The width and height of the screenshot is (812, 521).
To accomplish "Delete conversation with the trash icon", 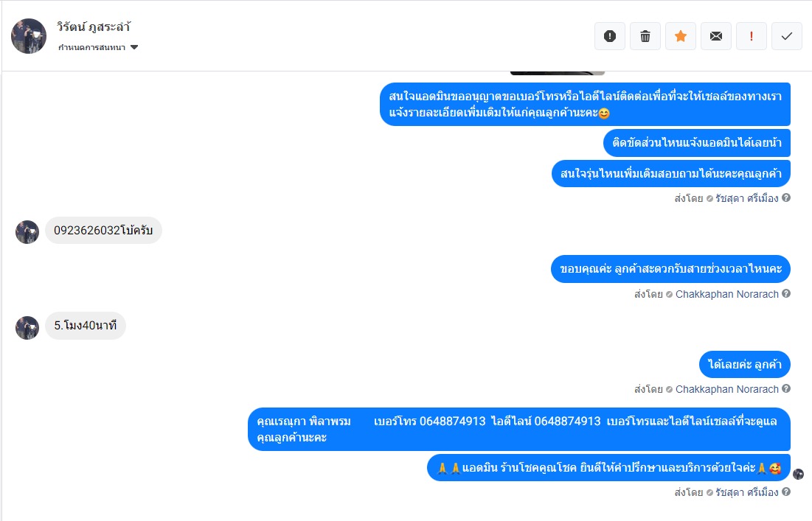I will click(645, 36).
